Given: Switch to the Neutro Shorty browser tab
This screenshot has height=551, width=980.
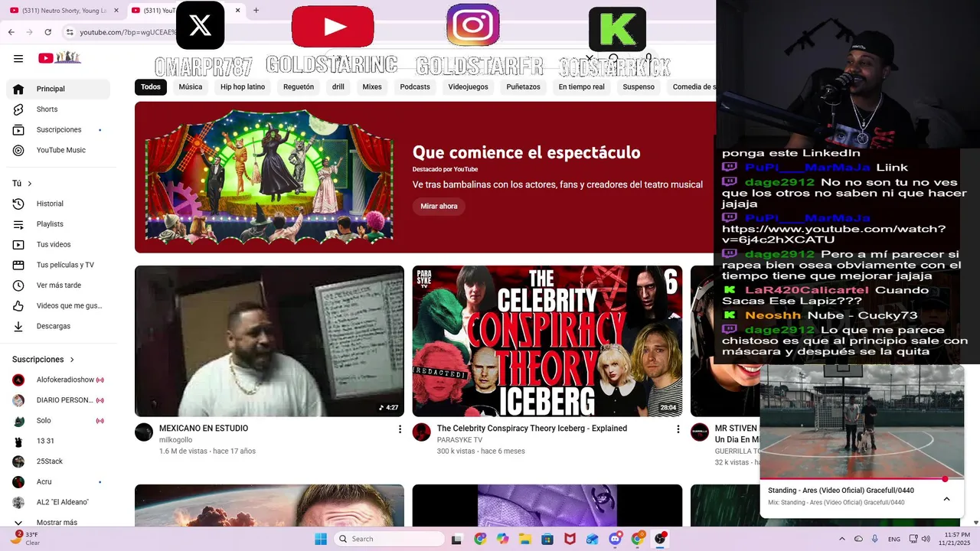Looking at the screenshot, I should click(64, 10).
